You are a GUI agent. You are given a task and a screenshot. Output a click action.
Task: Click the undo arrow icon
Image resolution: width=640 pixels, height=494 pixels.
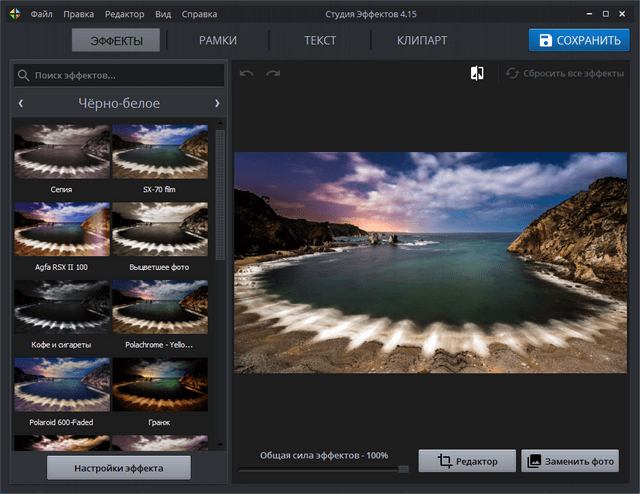click(247, 74)
